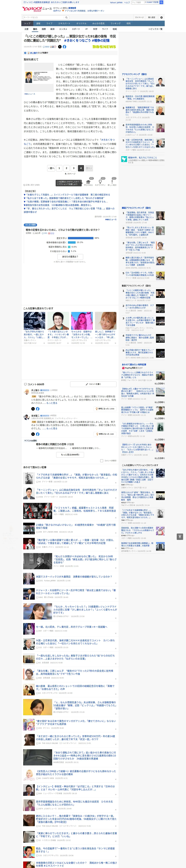Select トップ navigation tab
This screenshot has height=868, width=186.
click(27, 24)
